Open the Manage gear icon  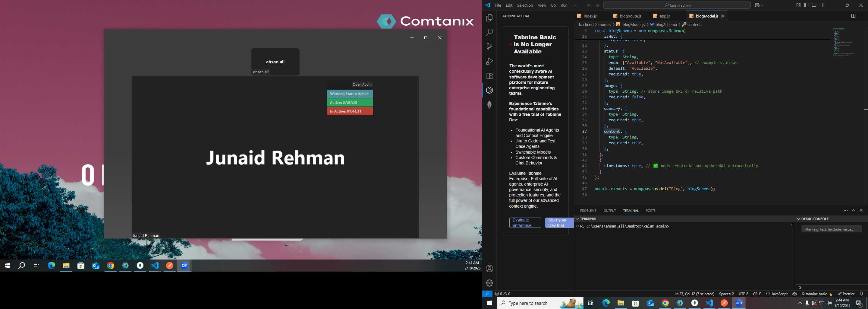click(x=489, y=283)
